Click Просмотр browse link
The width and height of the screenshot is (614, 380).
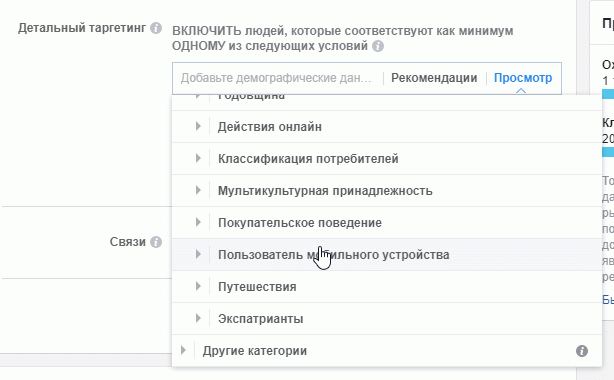click(523, 78)
